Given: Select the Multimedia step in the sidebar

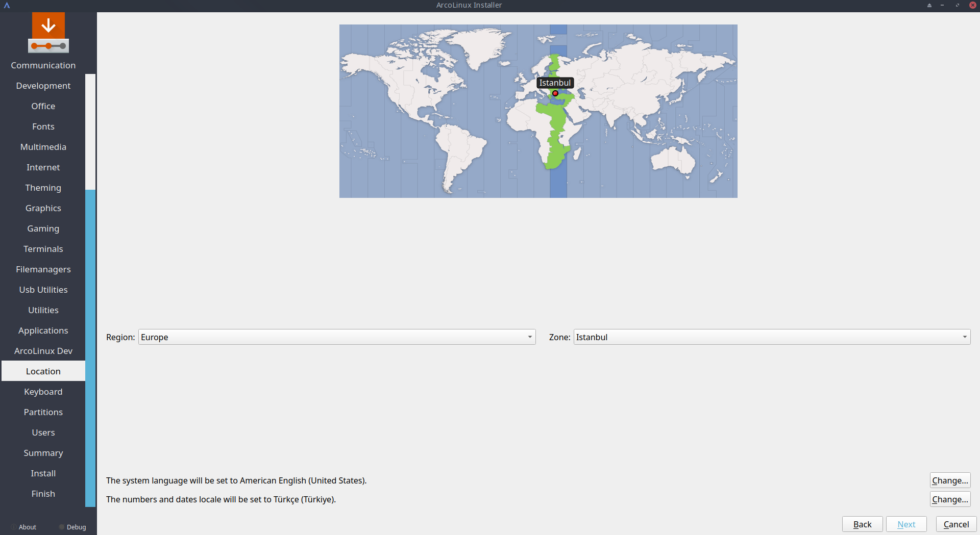Looking at the screenshot, I should 43,147.
